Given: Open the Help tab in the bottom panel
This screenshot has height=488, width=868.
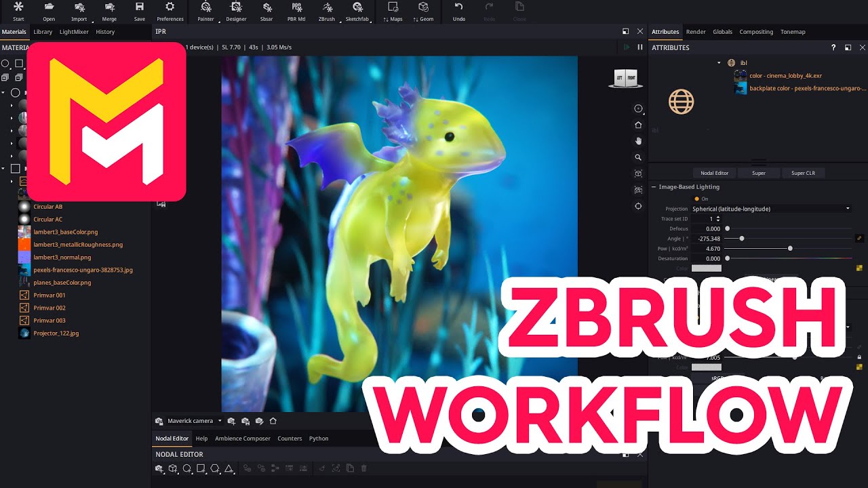Looking at the screenshot, I should 201,439.
